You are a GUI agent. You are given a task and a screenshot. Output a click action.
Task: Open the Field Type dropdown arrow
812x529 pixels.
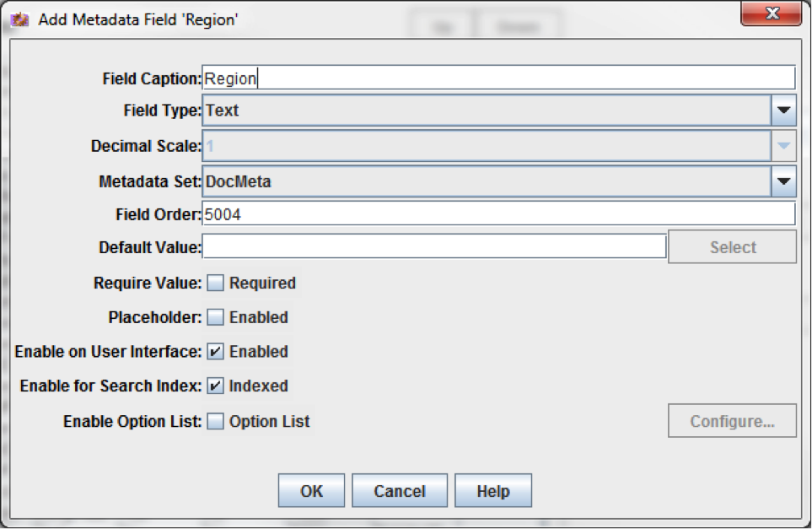(x=783, y=111)
